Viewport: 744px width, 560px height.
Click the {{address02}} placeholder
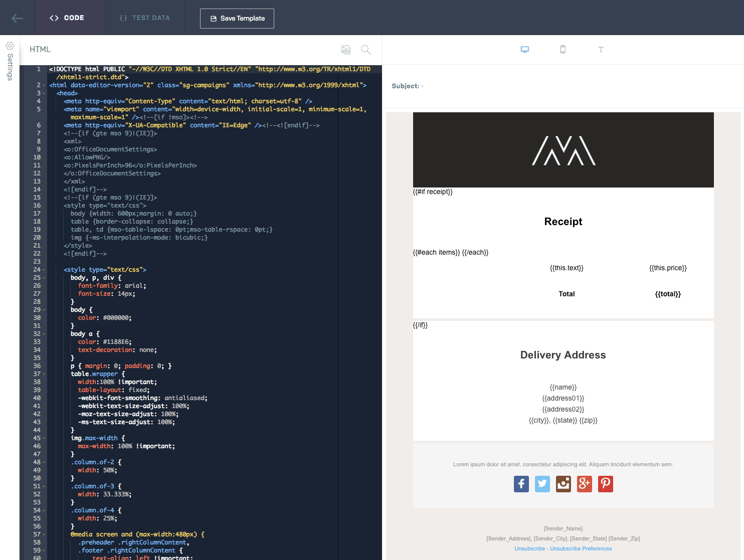tap(563, 409)
